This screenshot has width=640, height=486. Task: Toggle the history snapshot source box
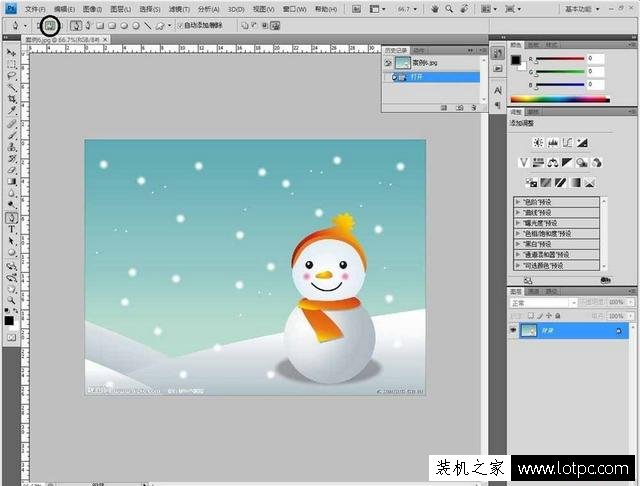[x=388, y=63]
